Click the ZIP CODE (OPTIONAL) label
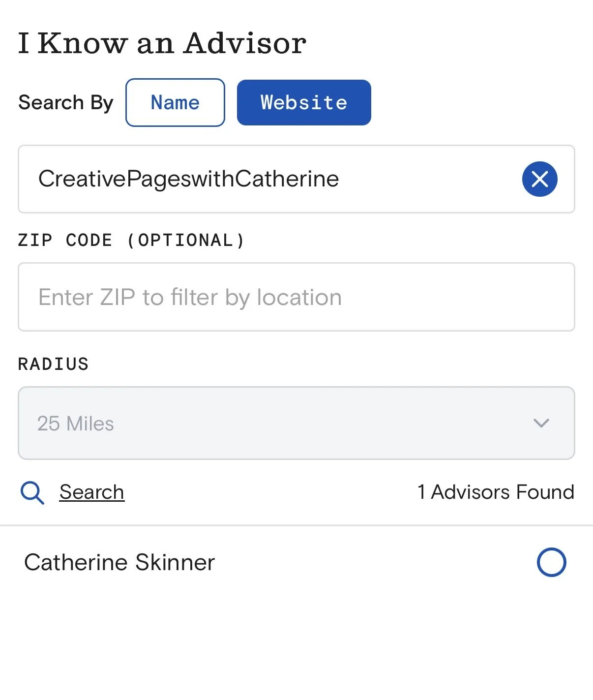 (x=131, y=240)
